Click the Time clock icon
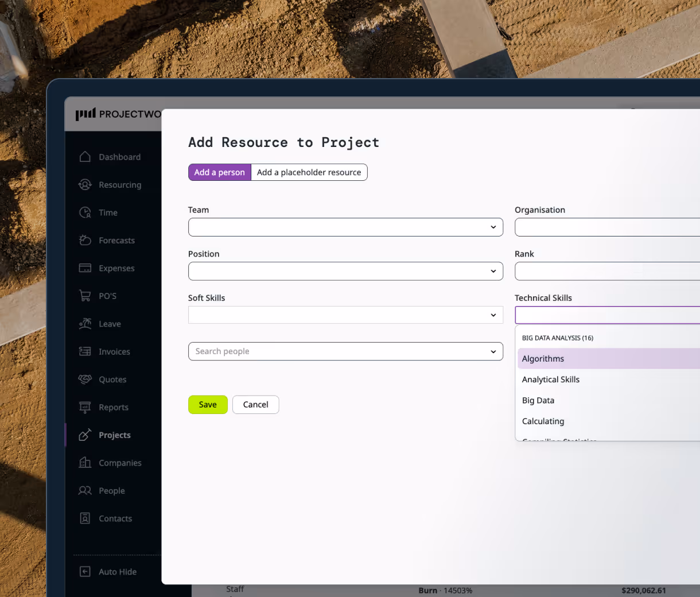Screen dimensions: 700x597 (x=85, y=212)
